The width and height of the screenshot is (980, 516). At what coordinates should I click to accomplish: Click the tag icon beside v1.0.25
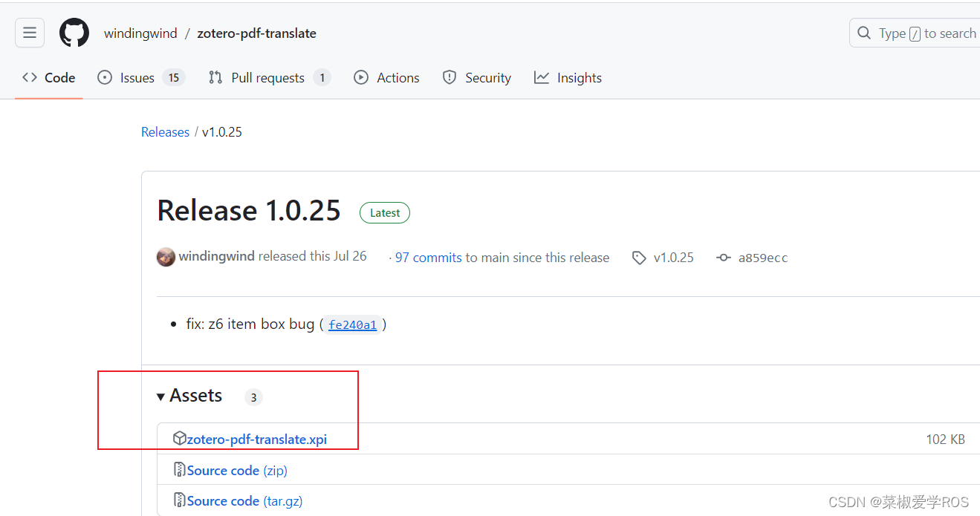(x=639, y=258)
